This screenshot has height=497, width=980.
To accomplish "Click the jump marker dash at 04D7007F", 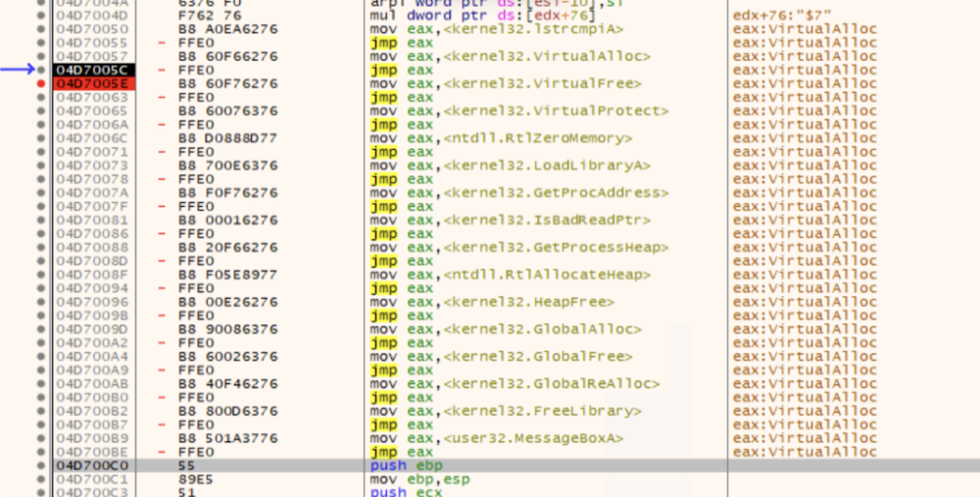I will [x=161, y=207].
